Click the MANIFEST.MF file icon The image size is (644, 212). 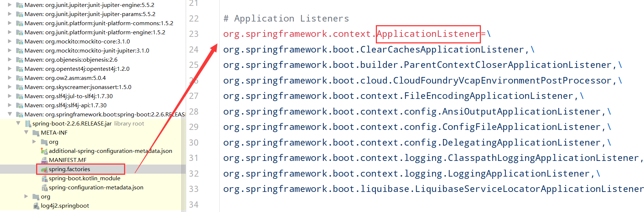(x=44, y=160)
